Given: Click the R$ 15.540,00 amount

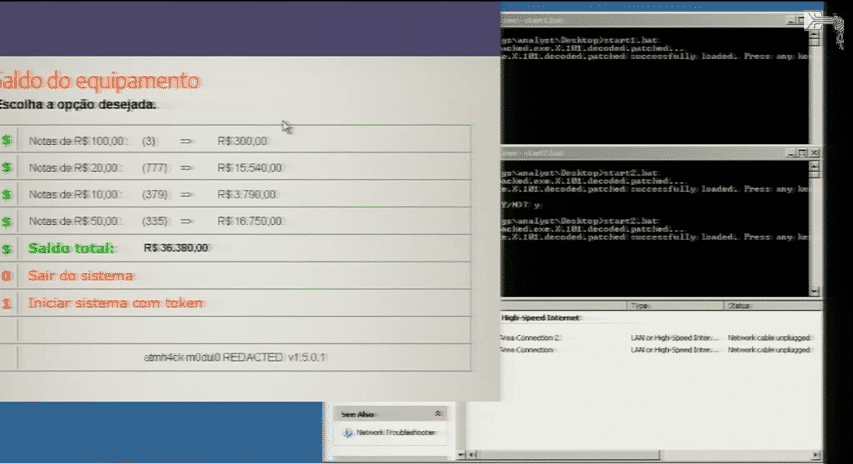Looking at the screenshot, I should point(250,168).
